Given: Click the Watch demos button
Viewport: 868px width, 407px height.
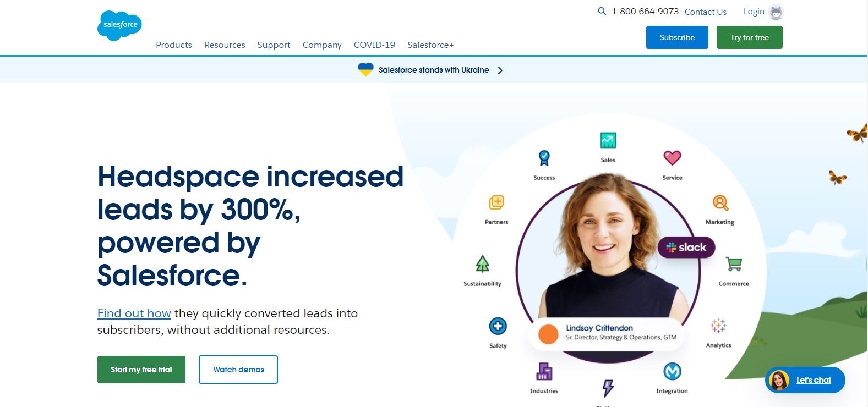Looking at the screenshot, I should 238,370.
